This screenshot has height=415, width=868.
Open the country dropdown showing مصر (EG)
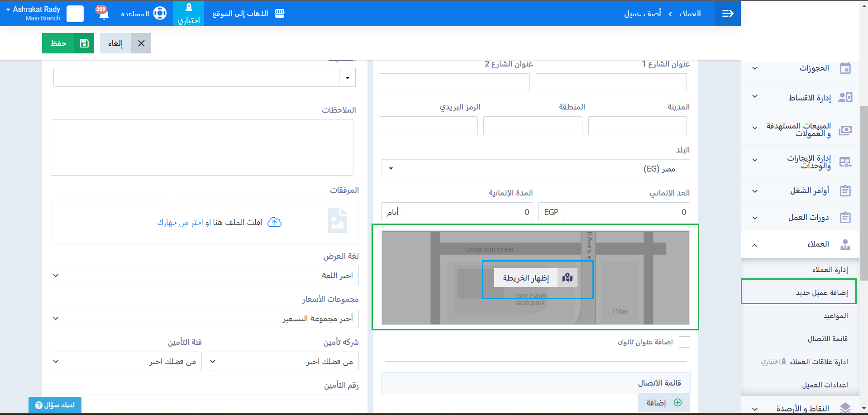pyautogui.click(x=535, y=169)
